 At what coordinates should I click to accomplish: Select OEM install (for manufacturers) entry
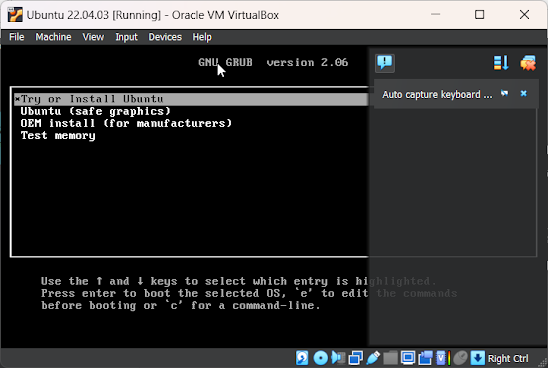[126, 123]
